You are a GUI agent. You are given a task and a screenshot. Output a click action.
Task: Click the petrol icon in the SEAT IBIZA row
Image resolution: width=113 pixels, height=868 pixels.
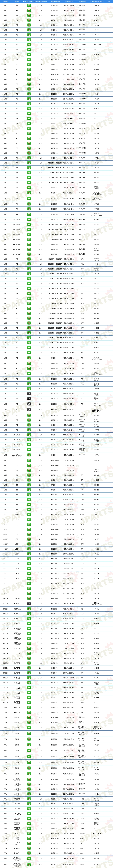[x=29, y=515]
